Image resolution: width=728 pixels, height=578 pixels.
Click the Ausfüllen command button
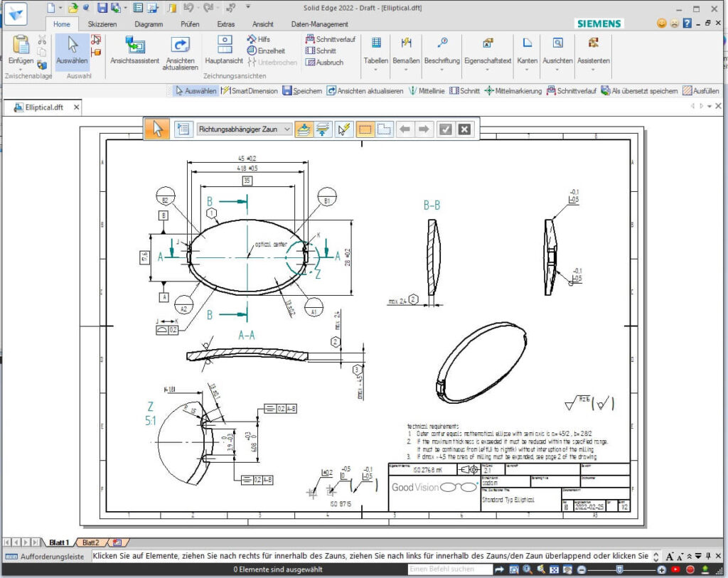[x=700, y=91]
